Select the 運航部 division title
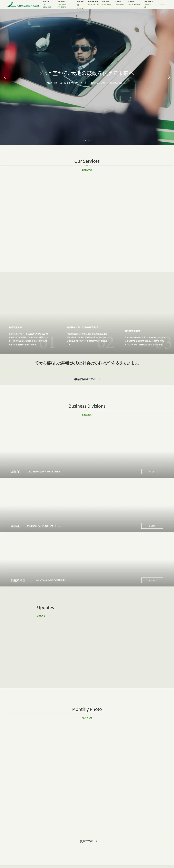The image size is (174, 868). (x=15, y=472)
